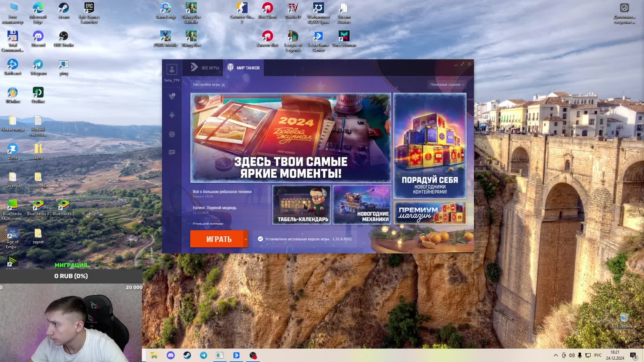Viewport: 644px width, 362px height.
Task: Select the МИР ТАНКОВ tab
Action: (x=244, y=68)
